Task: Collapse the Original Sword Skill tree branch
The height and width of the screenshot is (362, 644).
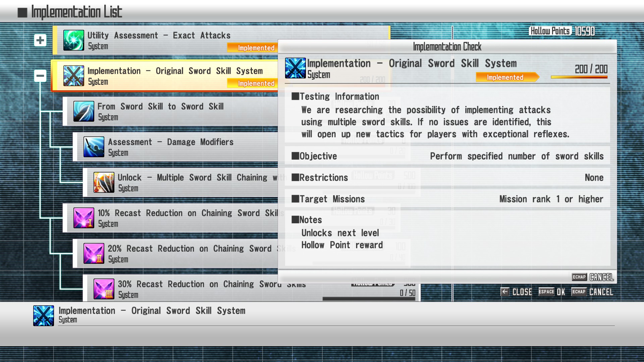Action: (40, 76)
